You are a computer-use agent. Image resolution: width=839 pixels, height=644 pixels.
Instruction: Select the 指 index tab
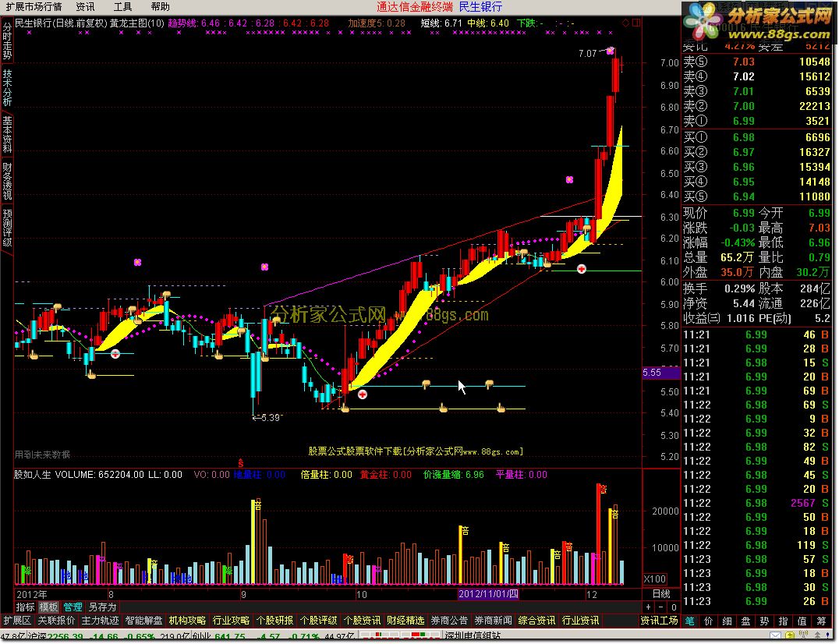tap(784, 621)
